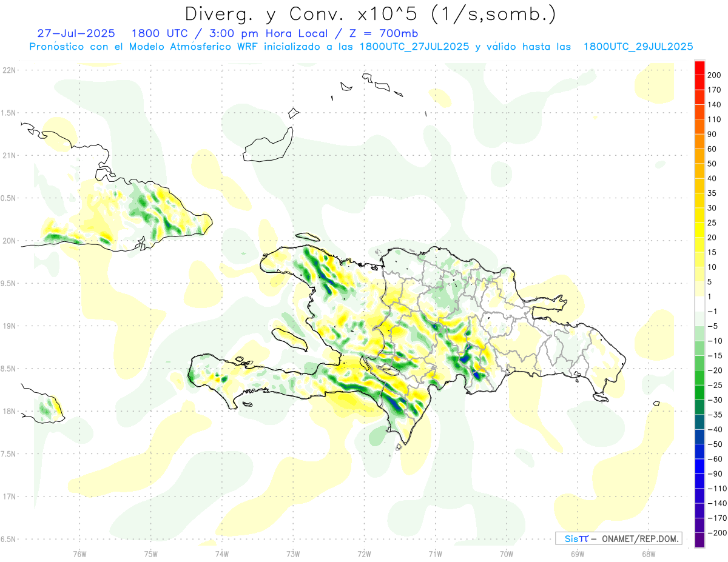Click the '73W' longitude label
728x562 pixels.
(293, 554)
